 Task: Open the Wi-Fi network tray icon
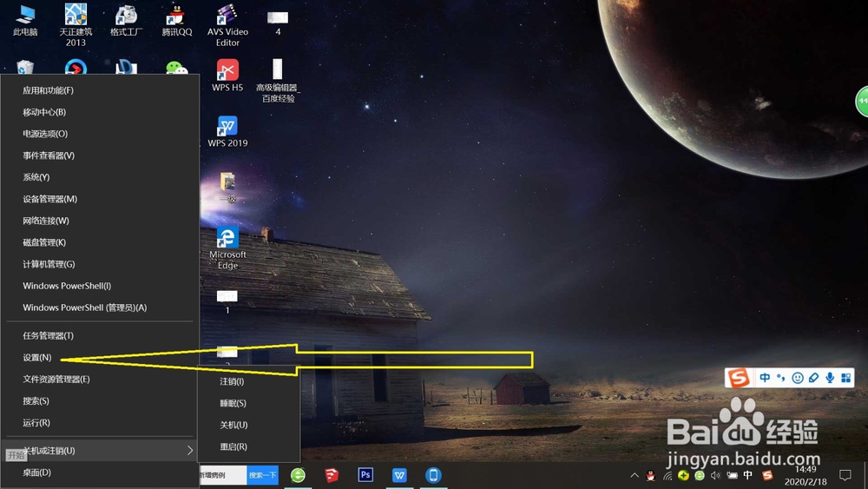point(667,475)
